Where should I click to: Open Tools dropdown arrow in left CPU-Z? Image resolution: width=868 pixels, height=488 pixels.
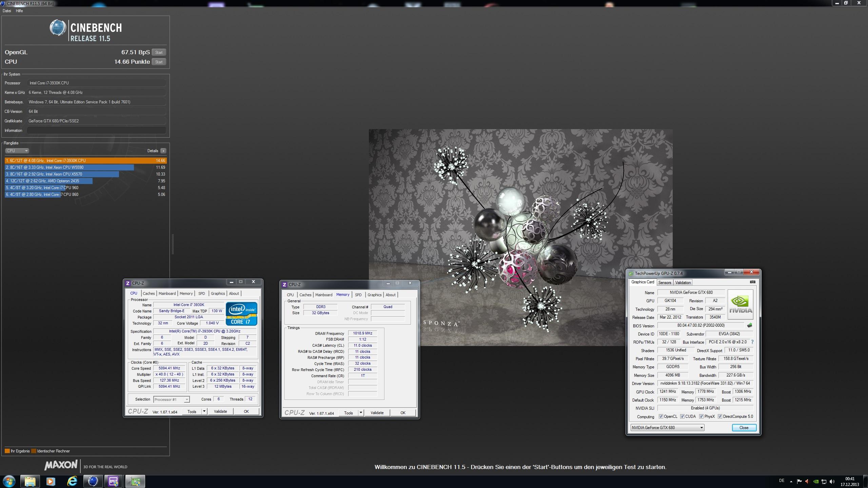204,411
